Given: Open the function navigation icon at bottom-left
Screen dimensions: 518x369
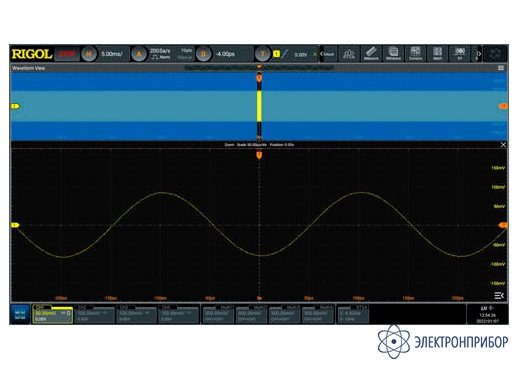Looking at the screenshot, I should coord(20,314).
